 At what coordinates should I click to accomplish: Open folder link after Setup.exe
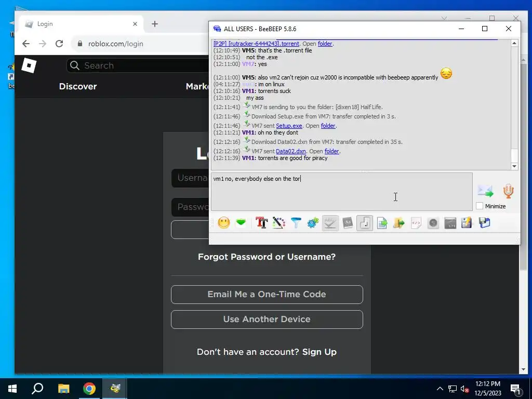pyautogui.click(x=328, y=126)
